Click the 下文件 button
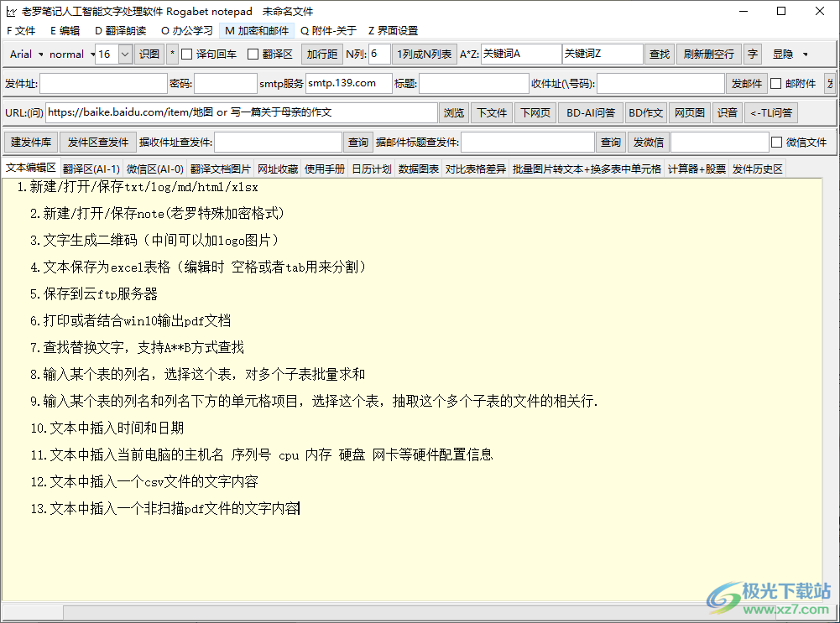840x623 pixels. click(x=492, y=112)
